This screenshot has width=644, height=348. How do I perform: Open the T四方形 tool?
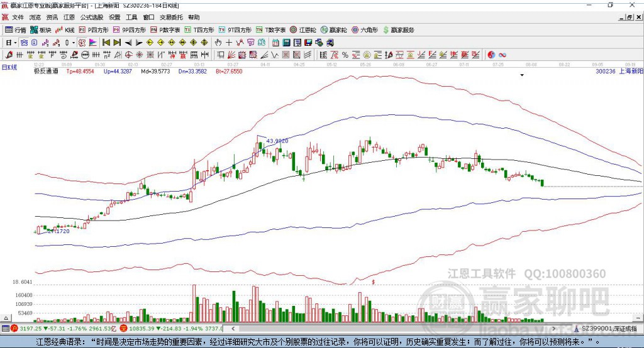point(199,30)
